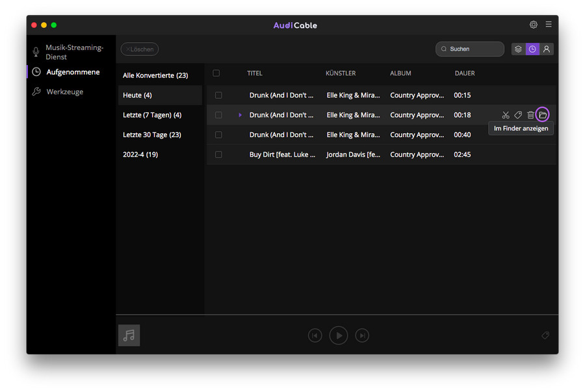Click Country Approv... album in Buy Dirt row
This screenshot has width=585, height=392.
417,155
